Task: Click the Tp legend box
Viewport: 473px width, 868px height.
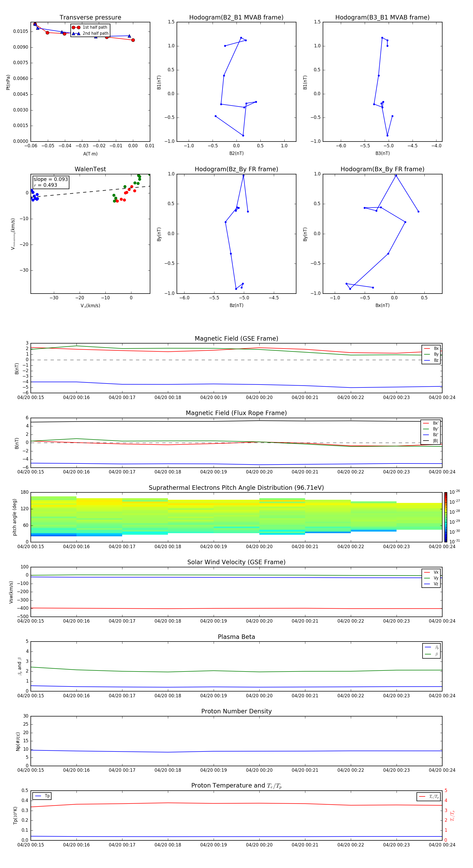Action: [x=42, y=796]
